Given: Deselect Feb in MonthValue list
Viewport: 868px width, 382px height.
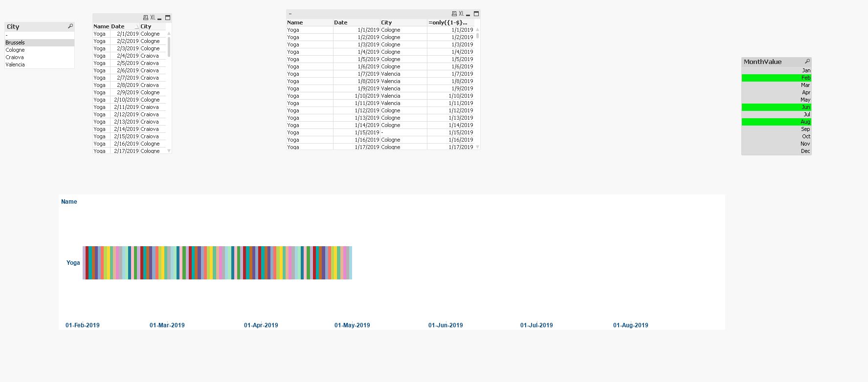Looking at the screenshot, I should coord(777,78).
